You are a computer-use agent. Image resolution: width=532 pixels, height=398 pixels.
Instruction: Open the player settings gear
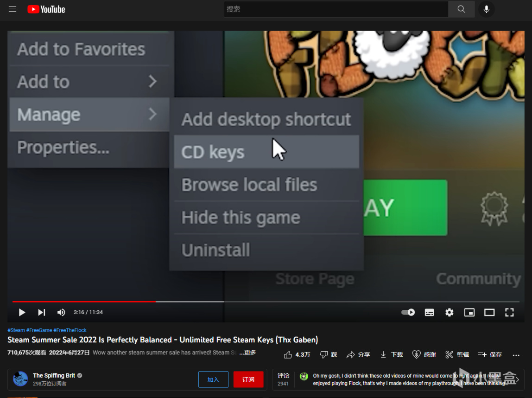click(449, 312)
